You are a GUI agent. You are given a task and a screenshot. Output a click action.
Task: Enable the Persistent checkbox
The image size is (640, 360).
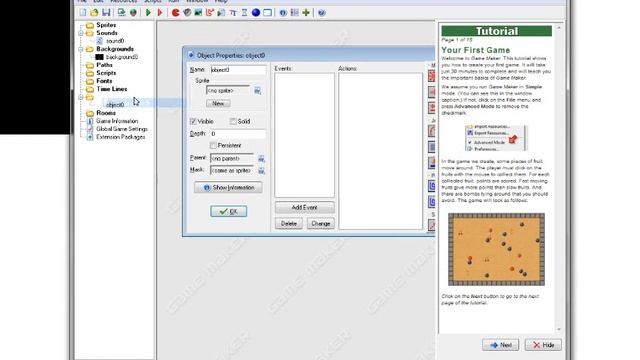[x=213, y=145]
